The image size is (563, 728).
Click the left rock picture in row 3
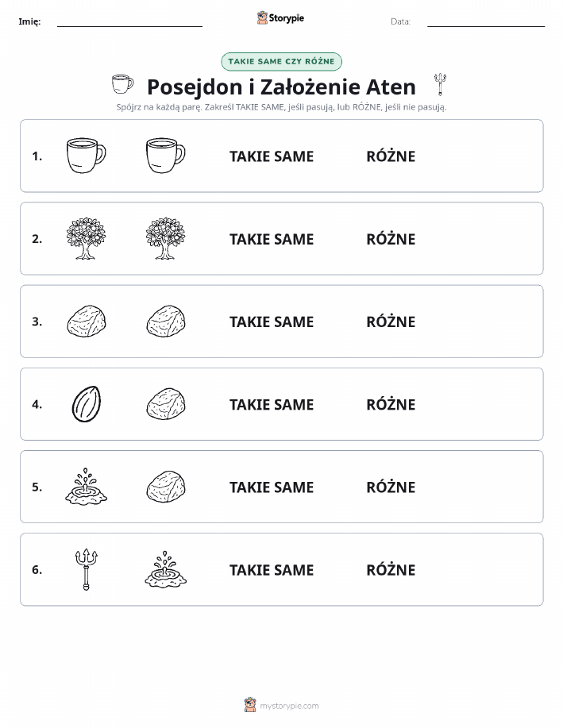87,321
